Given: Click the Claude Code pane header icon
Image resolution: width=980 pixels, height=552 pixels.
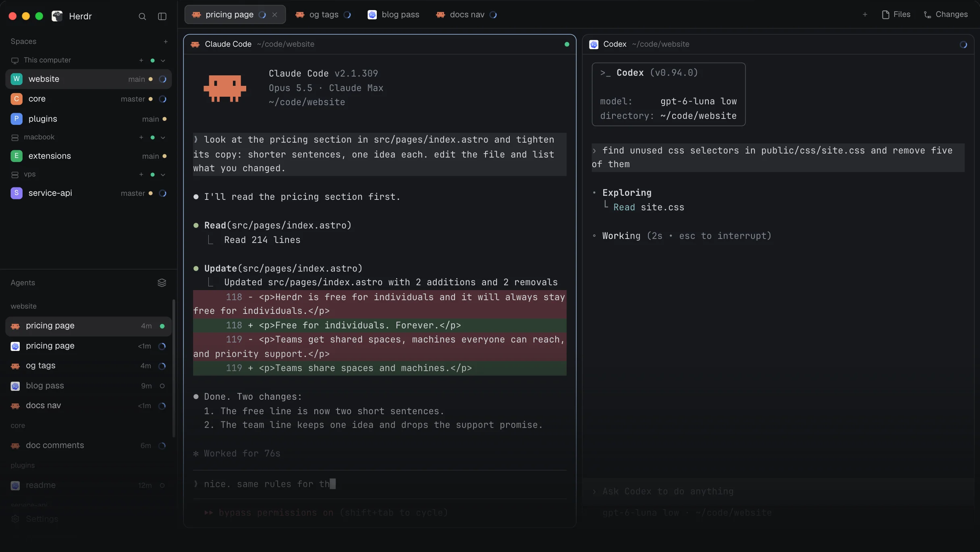Looking at the screenshot, I should (x=195, y=44).
